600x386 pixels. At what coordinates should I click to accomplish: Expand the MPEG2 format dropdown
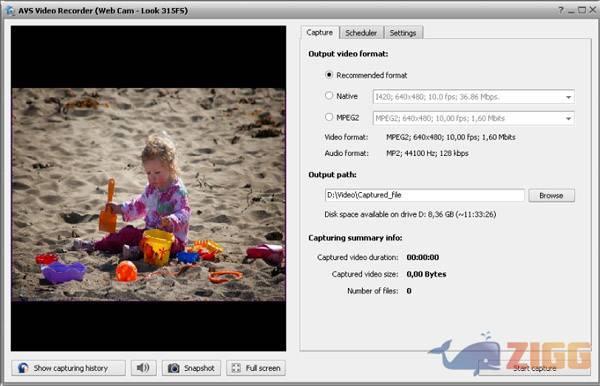coord(568,119)
